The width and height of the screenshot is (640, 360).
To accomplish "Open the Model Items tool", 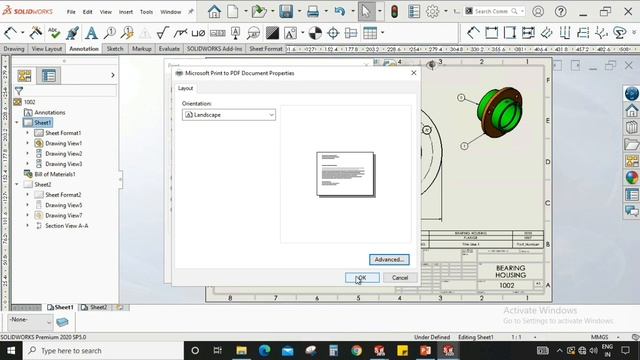I will pos(36,33).
